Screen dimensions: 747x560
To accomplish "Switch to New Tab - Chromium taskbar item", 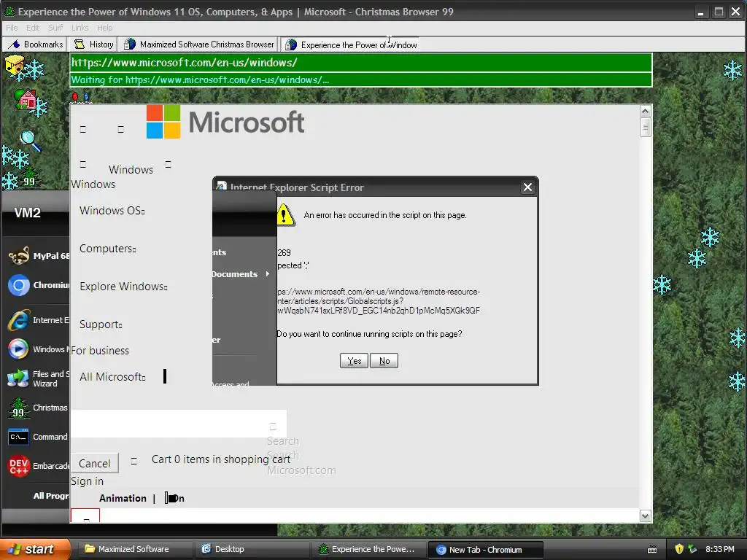I will 485,550.
